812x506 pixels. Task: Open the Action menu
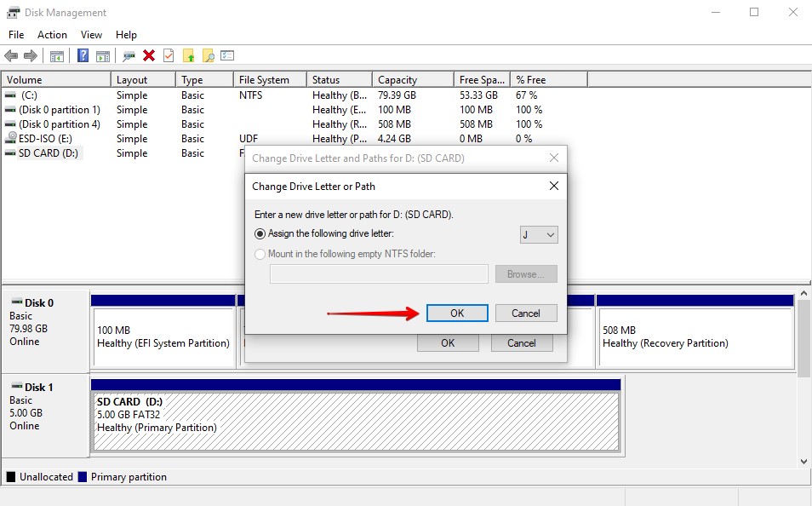tap(52, 35)
